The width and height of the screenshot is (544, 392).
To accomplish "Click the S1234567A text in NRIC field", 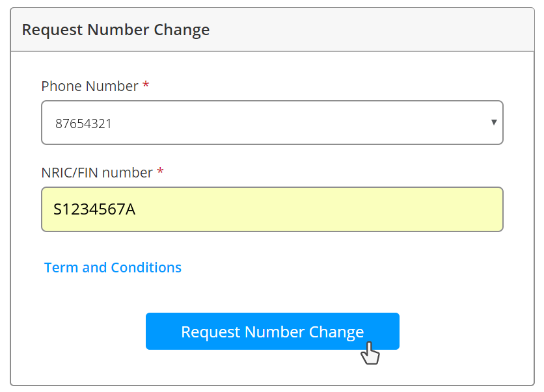I will (x=94, y=209).
